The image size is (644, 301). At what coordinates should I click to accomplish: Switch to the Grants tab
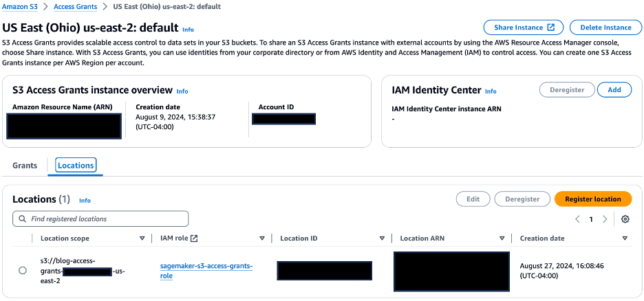(x=25, y=166)
